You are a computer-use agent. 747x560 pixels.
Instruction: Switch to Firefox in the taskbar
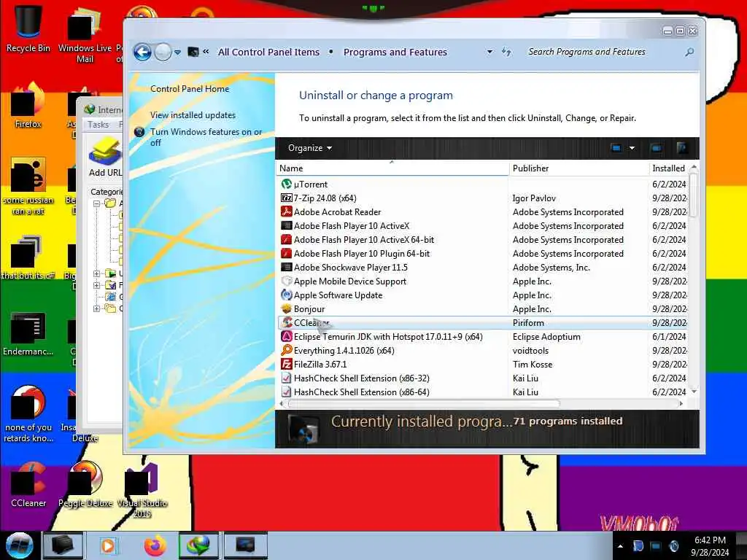tap(155, 545)
